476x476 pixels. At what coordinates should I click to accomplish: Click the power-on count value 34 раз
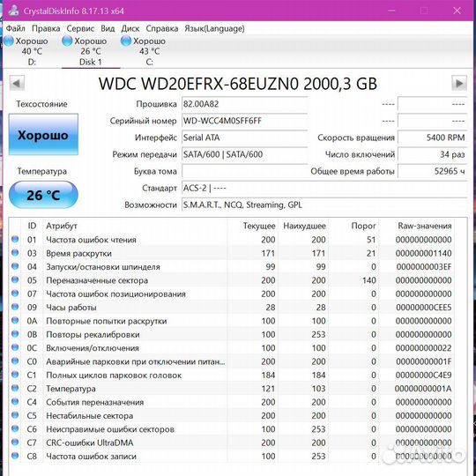click(x=432, y=154)
